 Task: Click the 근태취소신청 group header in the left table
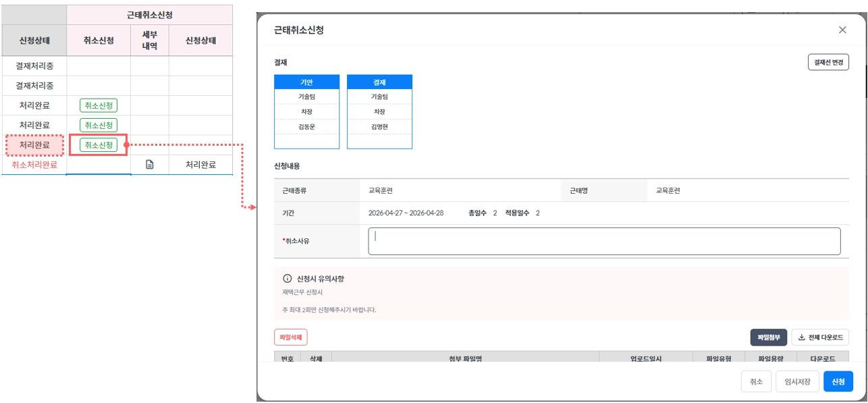pos(150,15)
